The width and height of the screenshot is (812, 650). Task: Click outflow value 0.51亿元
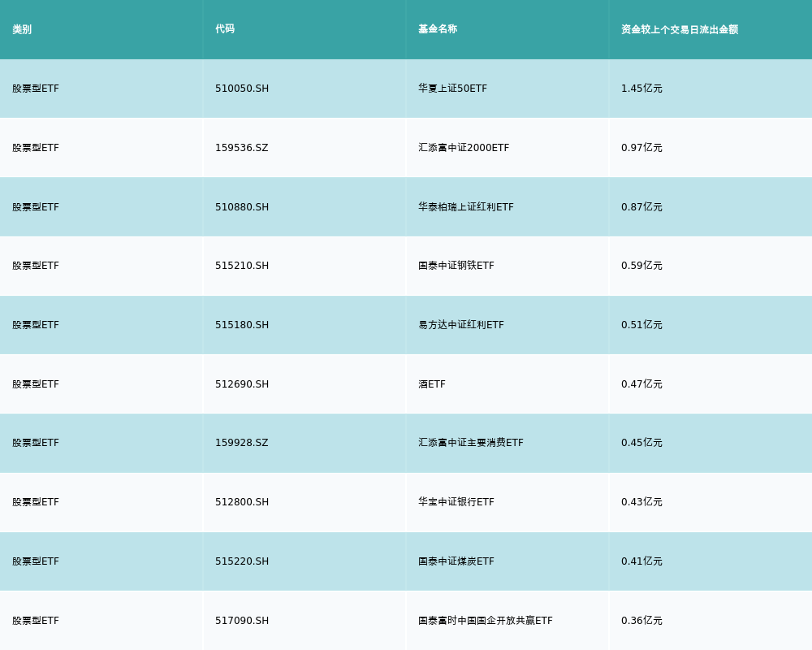[x=641, y=325]
